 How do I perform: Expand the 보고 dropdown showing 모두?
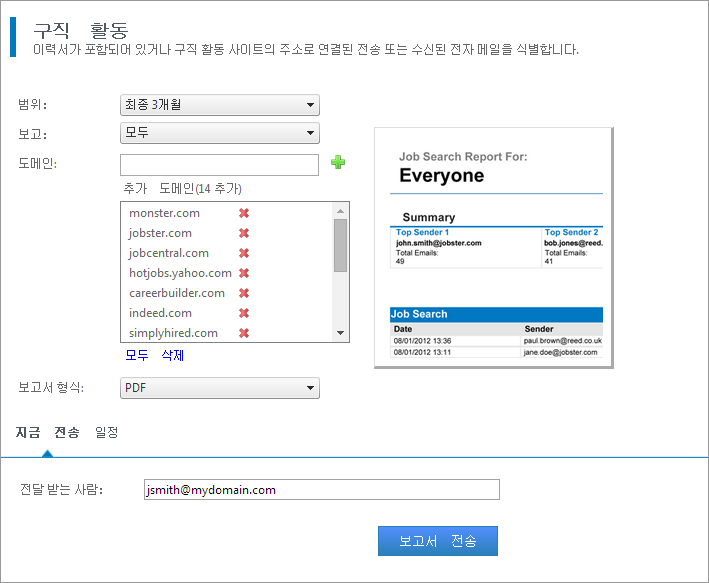[x=219, y=133]
